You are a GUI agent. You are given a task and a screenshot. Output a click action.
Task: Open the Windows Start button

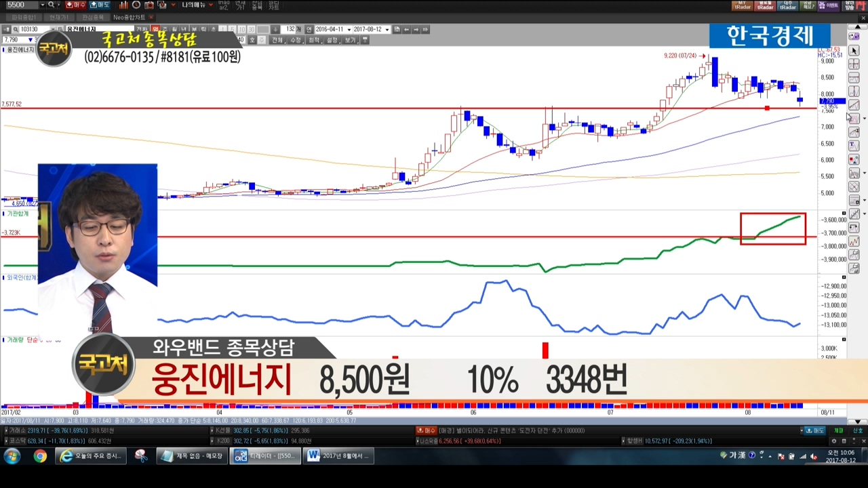[12, 456]
